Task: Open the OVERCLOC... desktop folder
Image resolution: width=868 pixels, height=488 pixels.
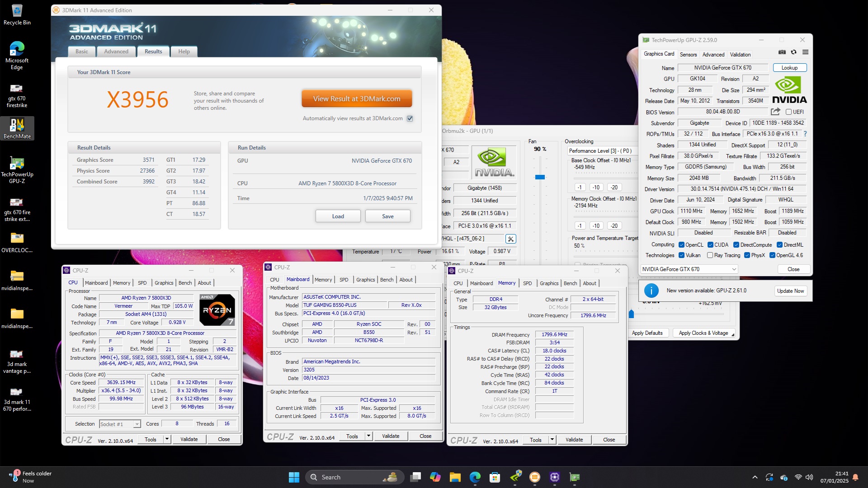Action: tap(17, 243)
